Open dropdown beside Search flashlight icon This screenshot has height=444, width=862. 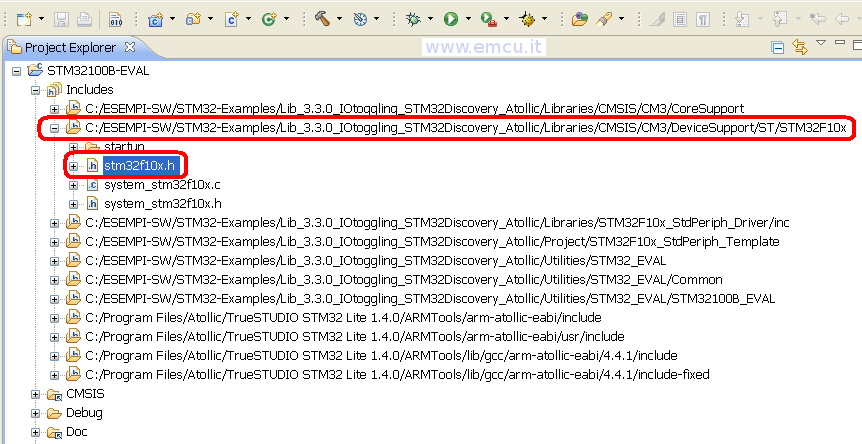(x=622, y=19)
